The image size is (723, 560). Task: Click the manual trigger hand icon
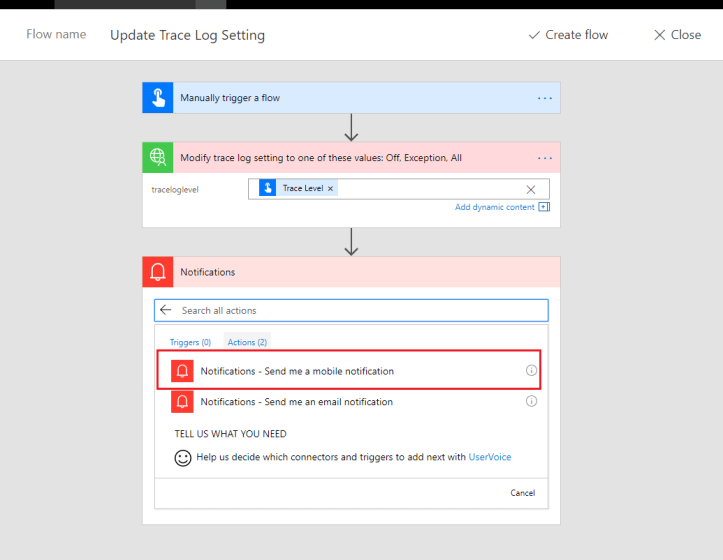tap(158, 98)
